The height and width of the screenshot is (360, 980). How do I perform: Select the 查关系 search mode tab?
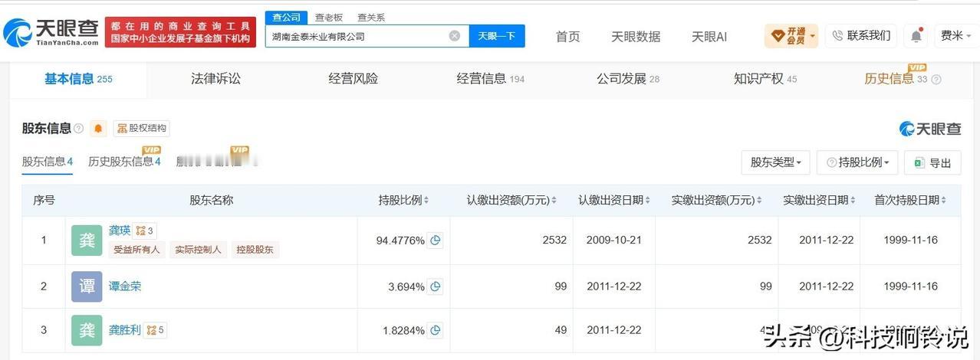(371, 18)
